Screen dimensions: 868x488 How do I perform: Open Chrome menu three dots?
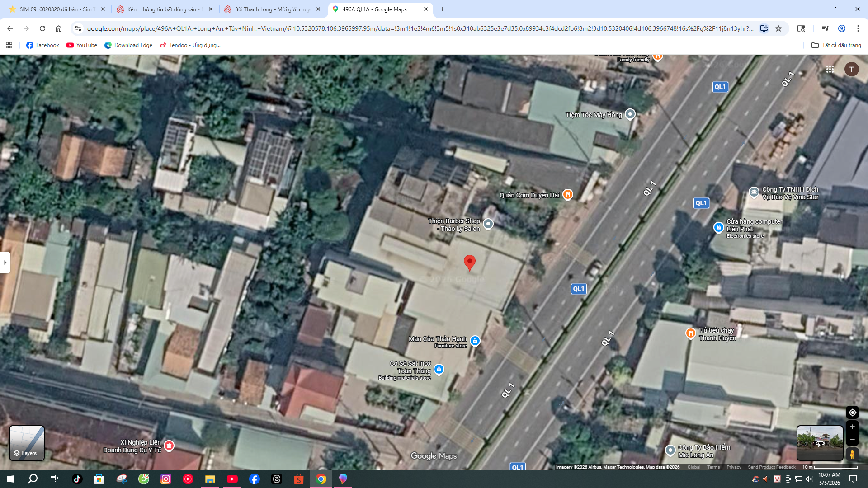858,28
